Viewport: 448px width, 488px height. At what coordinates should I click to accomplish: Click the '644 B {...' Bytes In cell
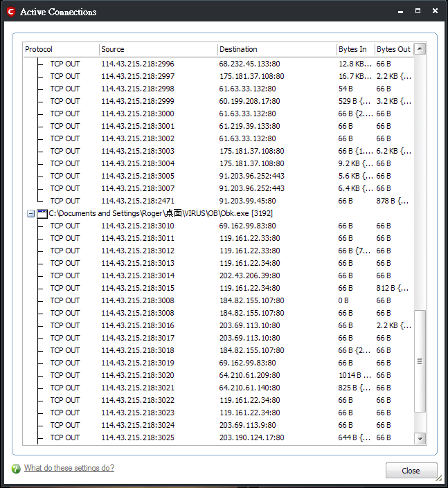pyautogui.click(x=355, y=437)
